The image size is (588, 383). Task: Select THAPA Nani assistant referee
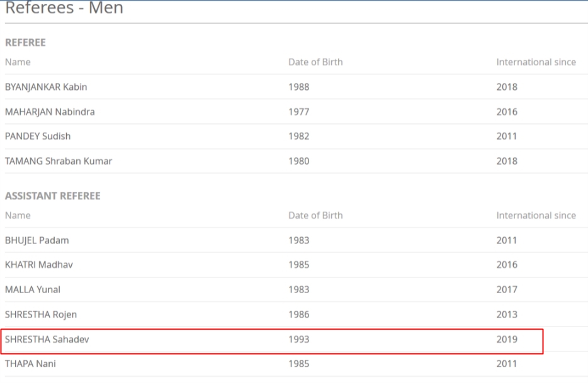click(x=30, y=364)
